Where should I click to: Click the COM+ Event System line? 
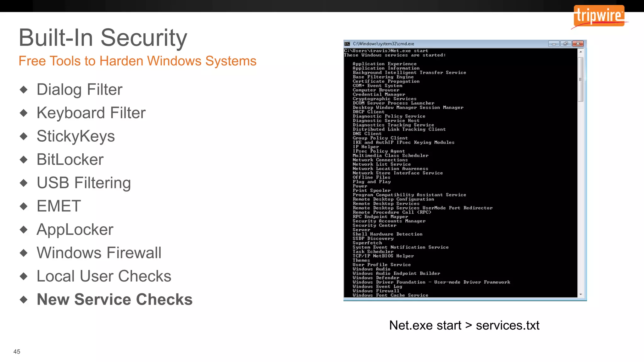[x=377, y=86]
